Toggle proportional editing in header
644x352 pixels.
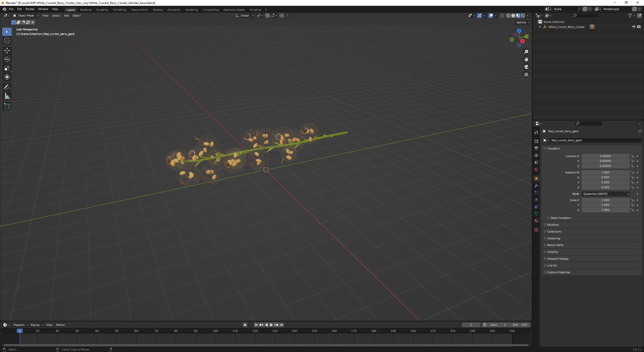281,16
